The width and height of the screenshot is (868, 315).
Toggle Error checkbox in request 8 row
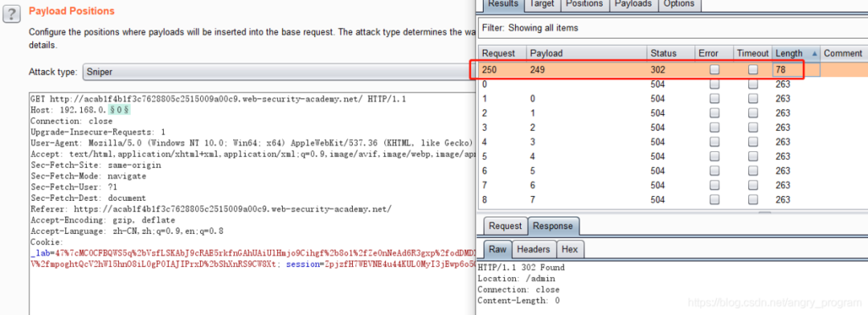[x=714, y=199]
